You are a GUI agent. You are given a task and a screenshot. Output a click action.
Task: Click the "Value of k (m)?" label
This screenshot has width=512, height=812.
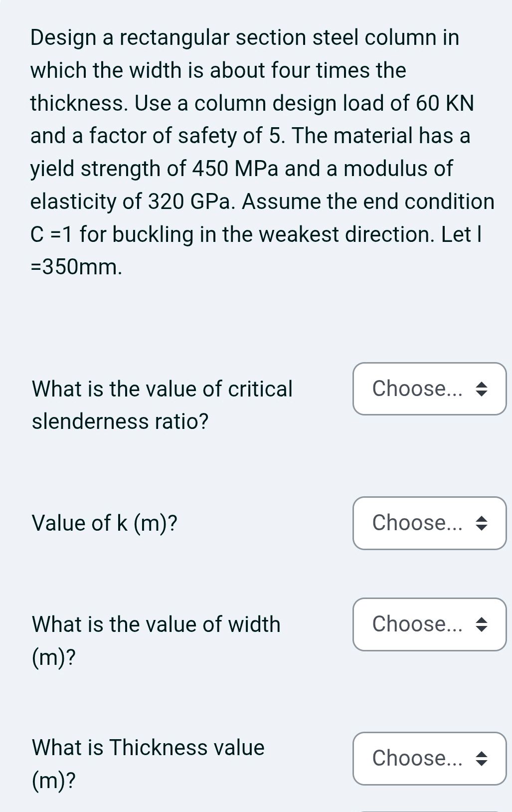(x=105, y=523)
